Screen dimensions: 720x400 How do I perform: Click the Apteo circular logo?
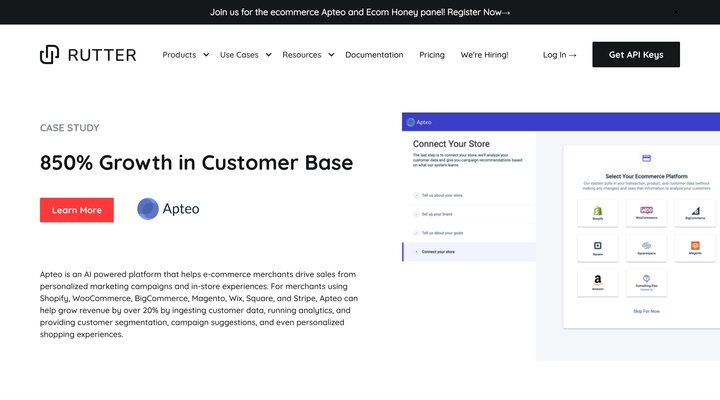coord(148,209)
